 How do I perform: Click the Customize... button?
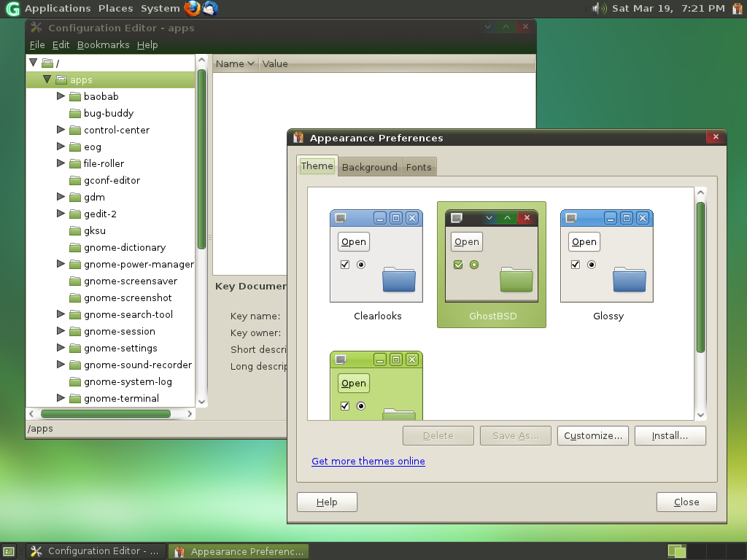click(x=592, y=436)
